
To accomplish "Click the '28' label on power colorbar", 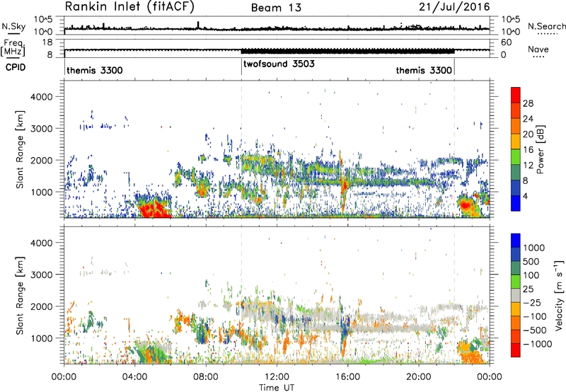I will (528, 103).
